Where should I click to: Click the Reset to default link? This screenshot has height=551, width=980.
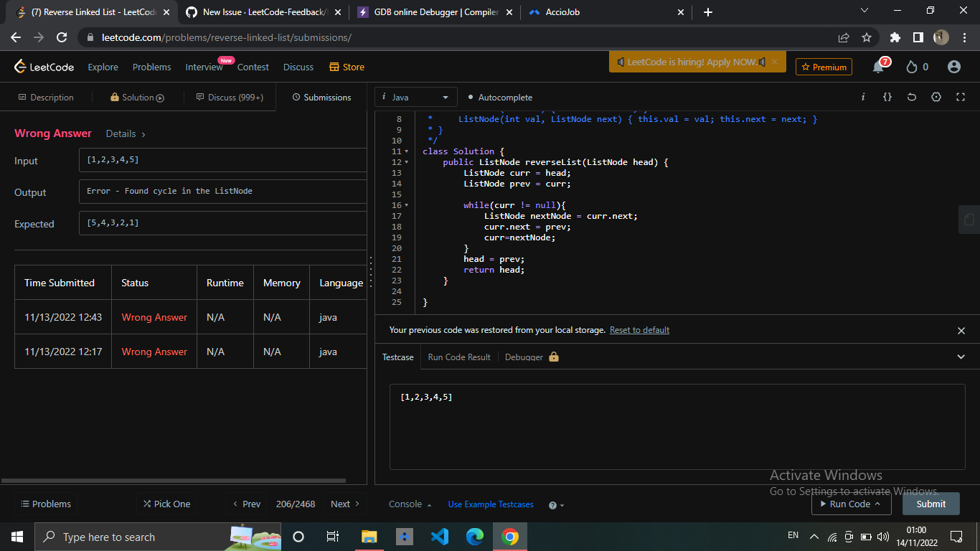coord(639,330)
